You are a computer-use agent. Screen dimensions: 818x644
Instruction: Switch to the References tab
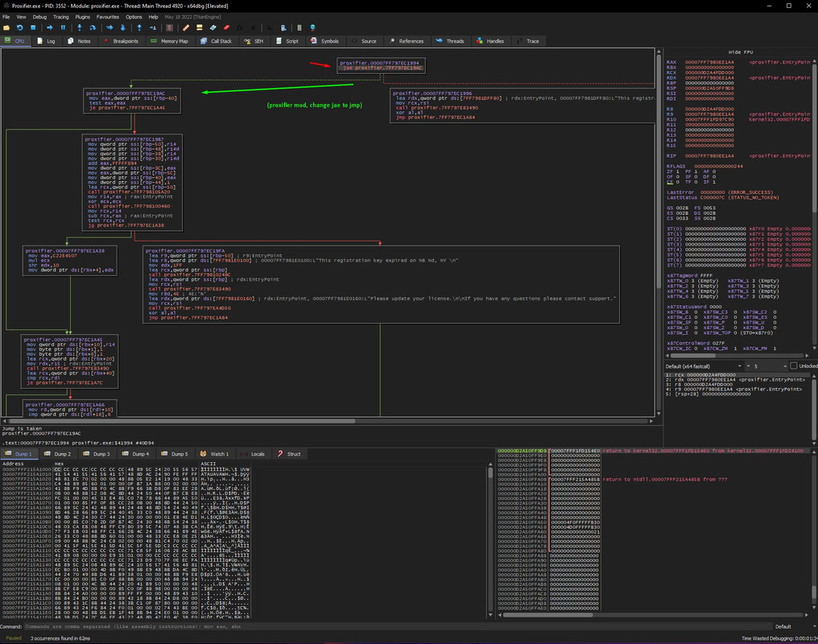click(x=407, y=41)
